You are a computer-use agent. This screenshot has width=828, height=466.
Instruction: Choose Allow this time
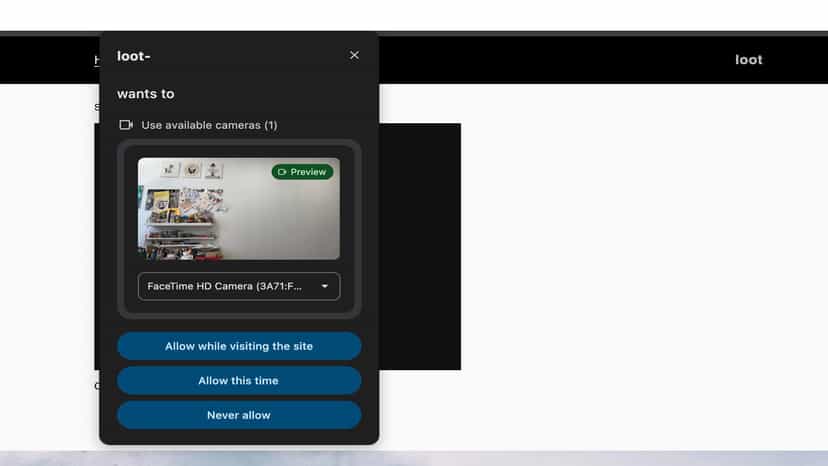(239, 380)
